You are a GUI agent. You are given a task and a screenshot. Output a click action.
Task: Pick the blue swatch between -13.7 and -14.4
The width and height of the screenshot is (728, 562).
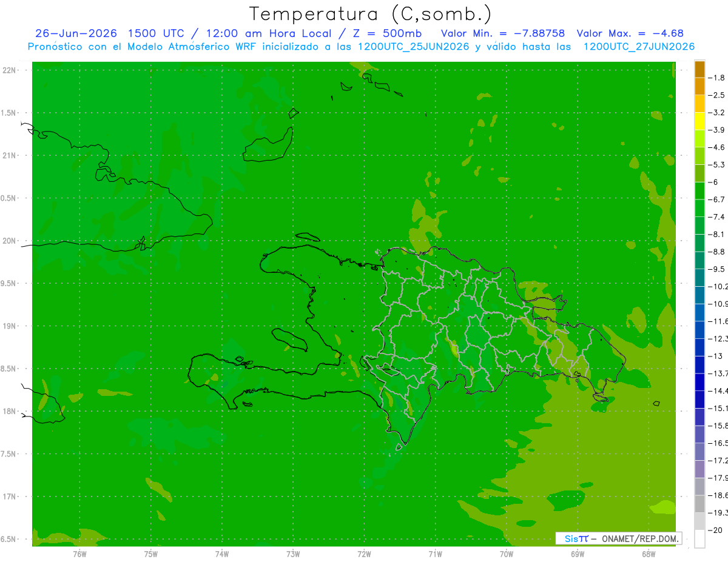tap(699, 382)
